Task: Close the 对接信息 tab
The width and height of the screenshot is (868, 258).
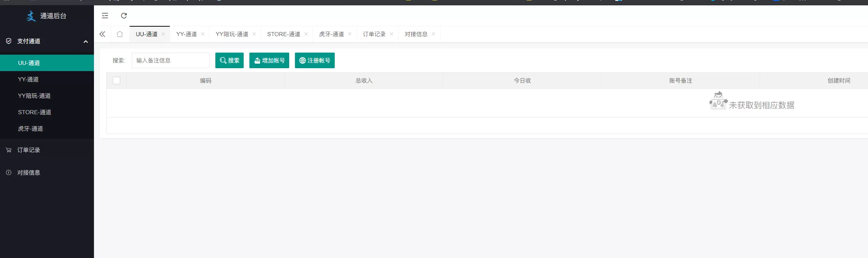Action: point(434,34)
